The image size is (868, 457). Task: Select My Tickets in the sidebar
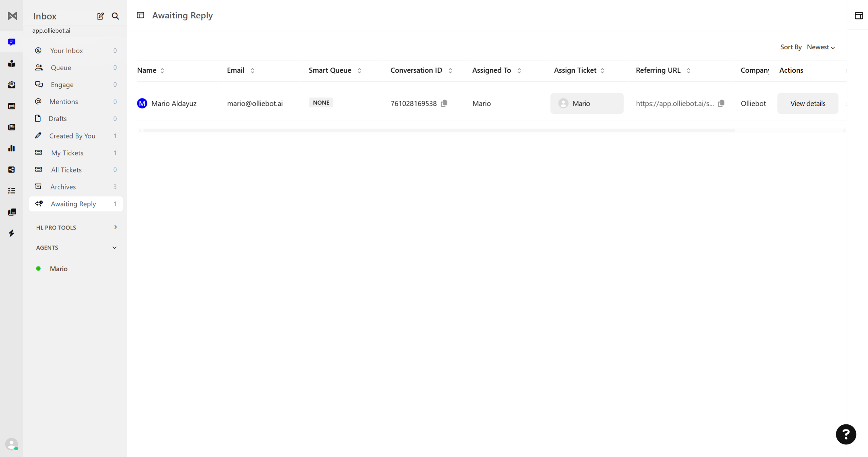(x=67, y=153)
